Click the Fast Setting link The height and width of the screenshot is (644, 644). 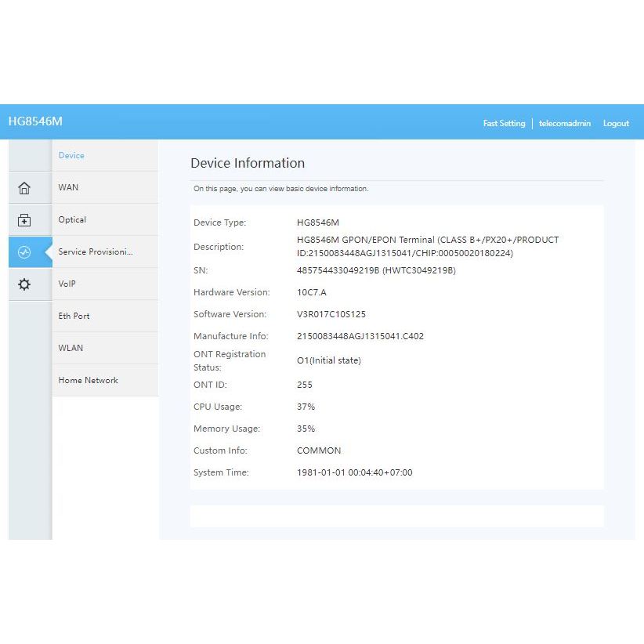[x=504, y=124]
